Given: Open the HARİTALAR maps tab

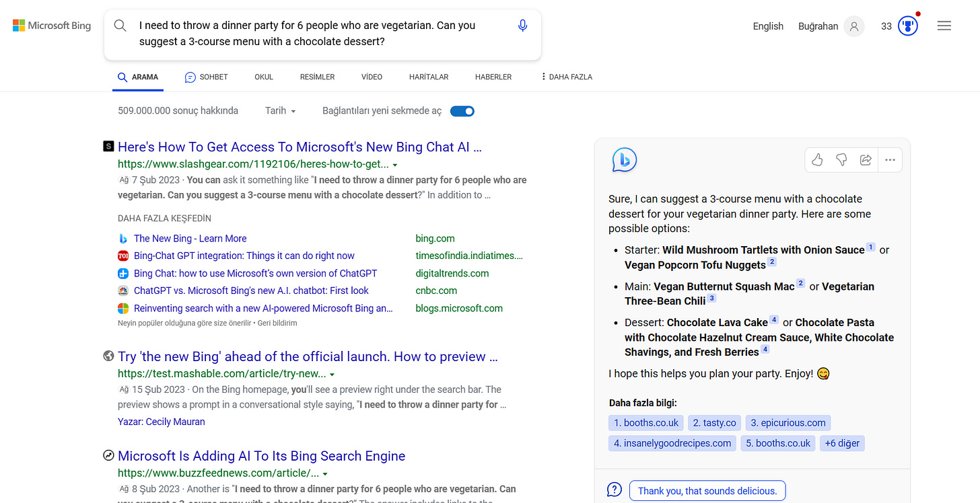Looking at the screenshot, I should (x=429, y=77).
